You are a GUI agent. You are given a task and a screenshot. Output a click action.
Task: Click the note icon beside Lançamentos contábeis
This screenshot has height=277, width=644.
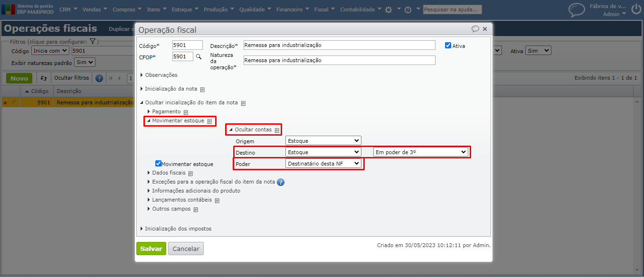click(217, 200)
